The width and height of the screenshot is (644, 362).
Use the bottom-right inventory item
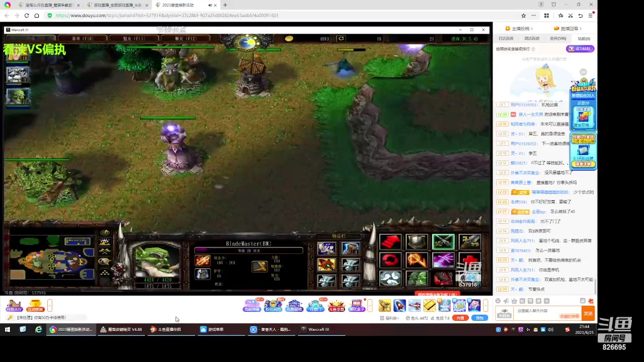(351, 281)
